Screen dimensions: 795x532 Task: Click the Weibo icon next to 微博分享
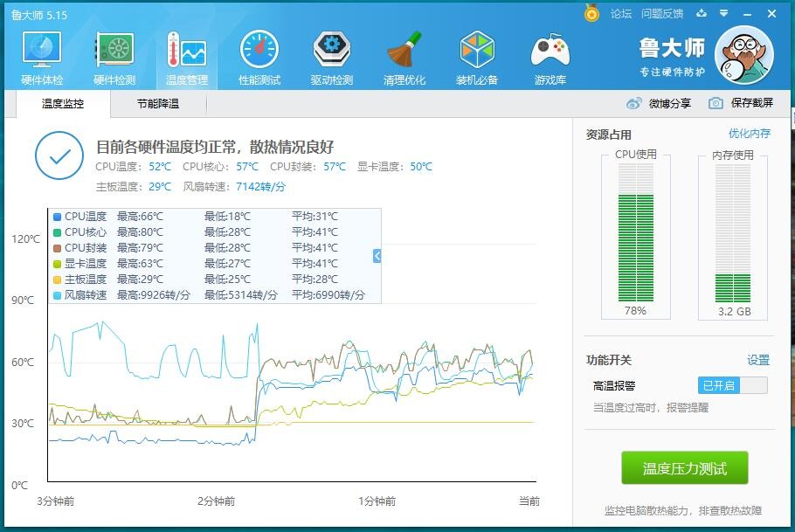point(633,103)
